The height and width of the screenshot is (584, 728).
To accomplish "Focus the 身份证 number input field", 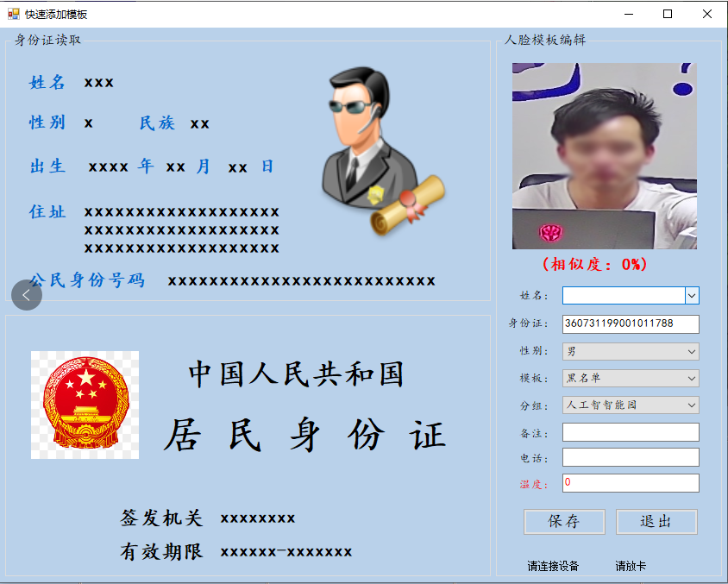I will tap(631, 324).
